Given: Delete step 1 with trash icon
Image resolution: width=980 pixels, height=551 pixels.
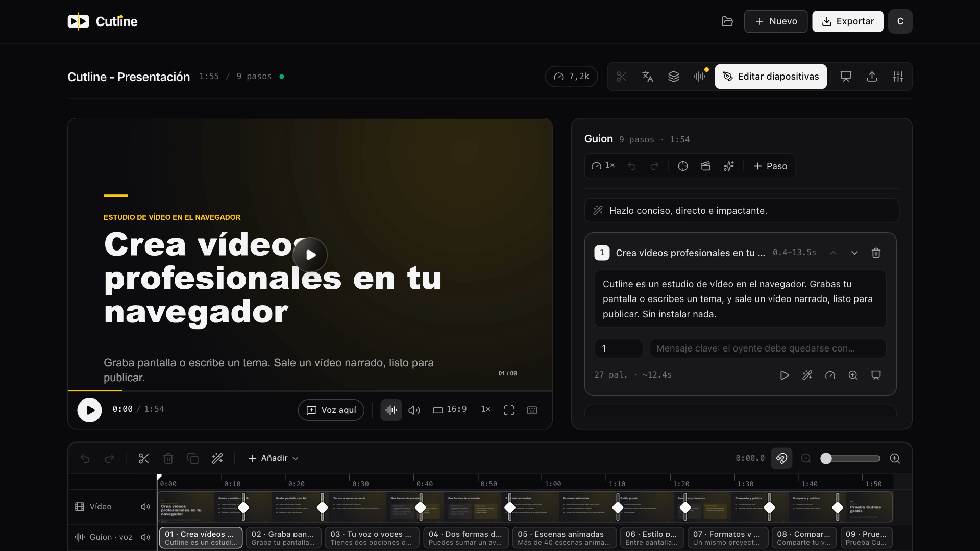Looking at the screenshot, I should [x=876, y=253].
